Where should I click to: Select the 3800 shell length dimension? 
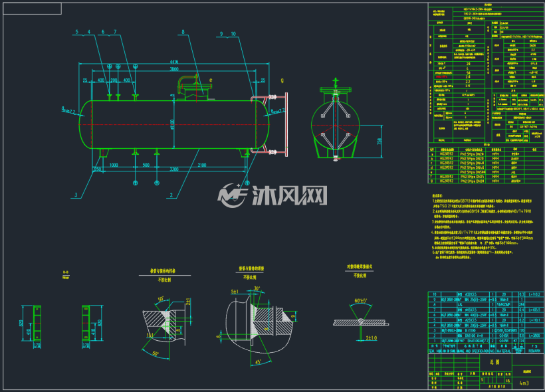(x=173, y=69)
